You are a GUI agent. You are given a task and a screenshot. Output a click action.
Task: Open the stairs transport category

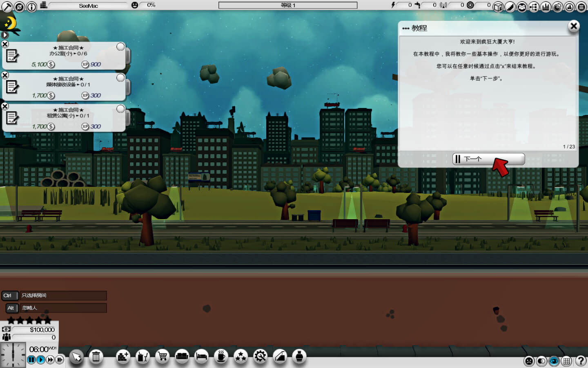tap(280, 357)
